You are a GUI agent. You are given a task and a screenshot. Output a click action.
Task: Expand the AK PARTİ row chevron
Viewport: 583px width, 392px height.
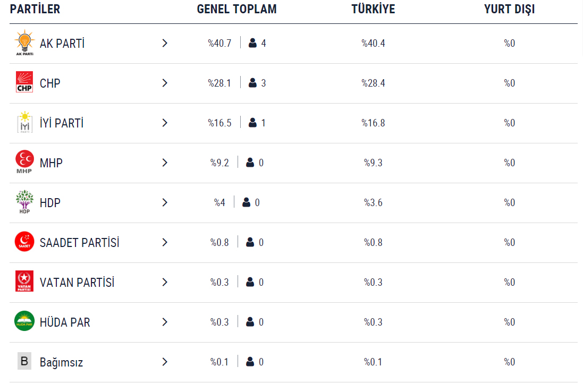pyautogui.click(x=165, y=43)
